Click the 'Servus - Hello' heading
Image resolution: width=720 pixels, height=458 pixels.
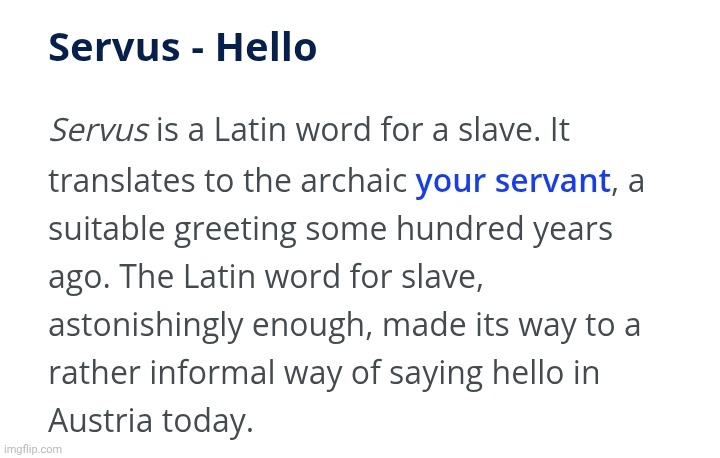click(x=182, y=47)
